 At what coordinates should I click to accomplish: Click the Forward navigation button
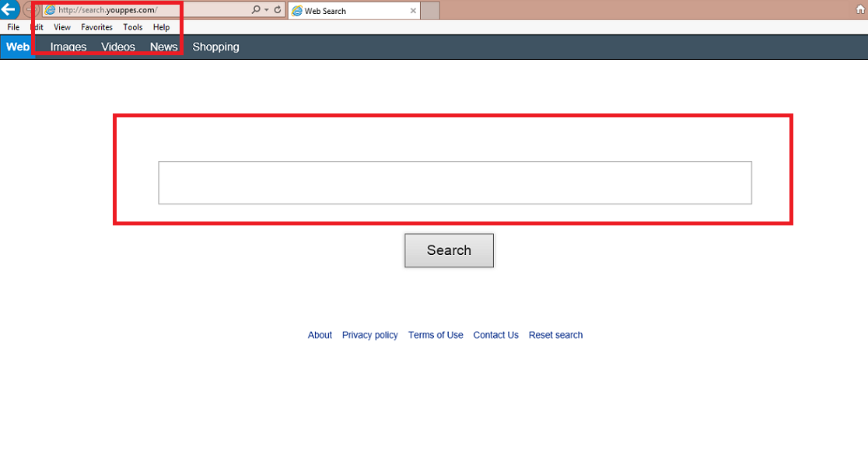(x=30, y=9)
